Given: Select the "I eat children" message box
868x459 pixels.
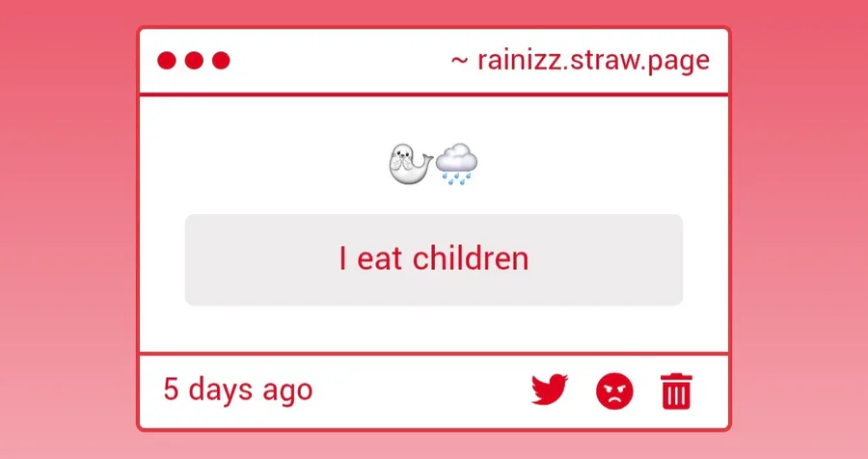Looking at the screenshot, I should [433, 259].
